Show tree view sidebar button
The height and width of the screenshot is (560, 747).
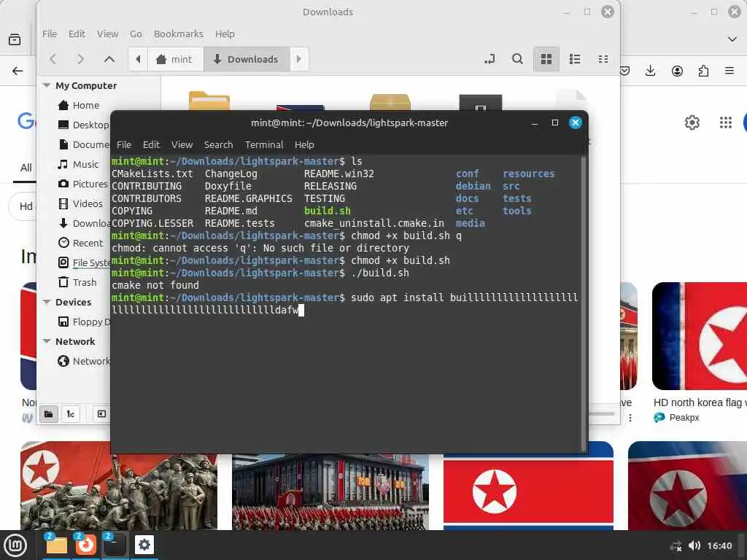click(x=71, y=414)
